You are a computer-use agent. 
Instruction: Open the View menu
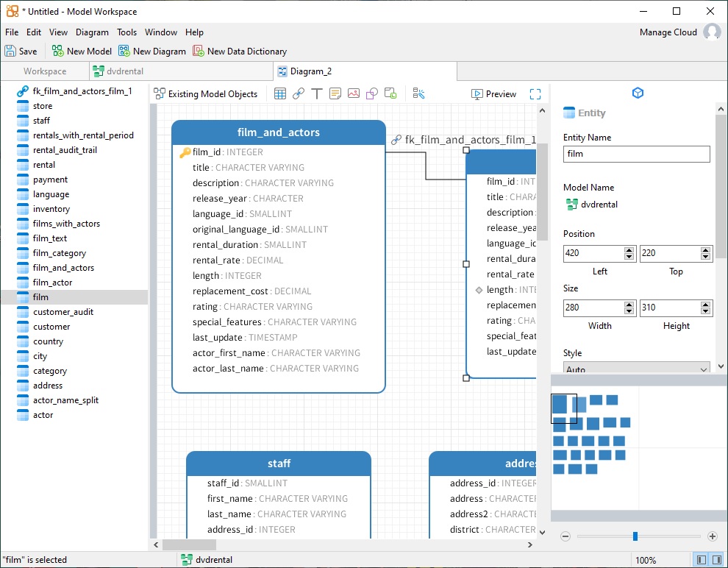click(58, 32)
